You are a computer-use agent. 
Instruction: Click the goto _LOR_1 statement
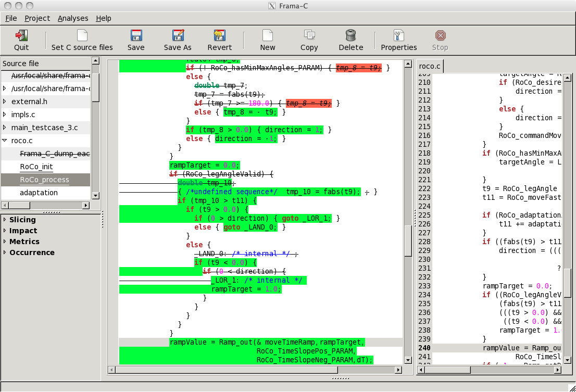pos(306,219)
